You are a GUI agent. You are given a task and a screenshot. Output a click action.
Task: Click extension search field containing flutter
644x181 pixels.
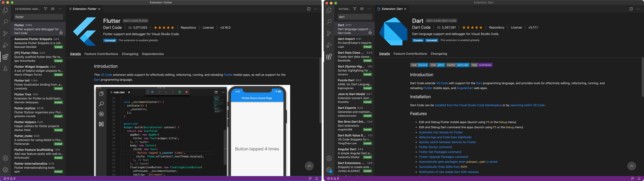click(39, 17)
